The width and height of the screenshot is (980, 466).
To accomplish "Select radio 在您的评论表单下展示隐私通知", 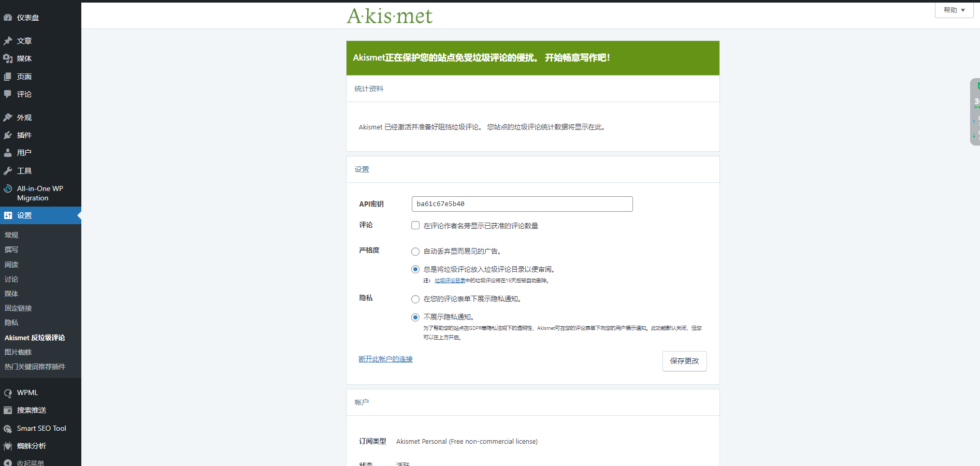I will pyautogui.click(x=415, y=299).
